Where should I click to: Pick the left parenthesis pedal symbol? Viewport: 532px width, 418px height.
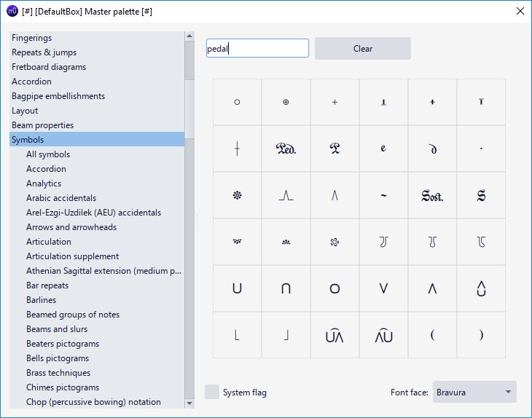pyautogui.click(x=432, y=335)
